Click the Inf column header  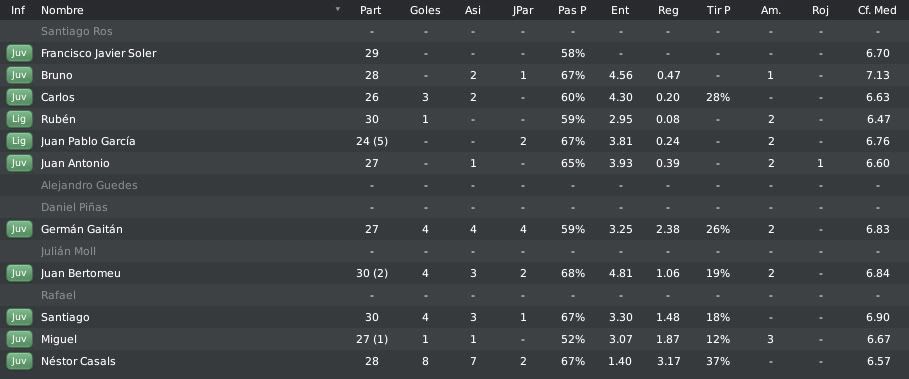[18, 10]
